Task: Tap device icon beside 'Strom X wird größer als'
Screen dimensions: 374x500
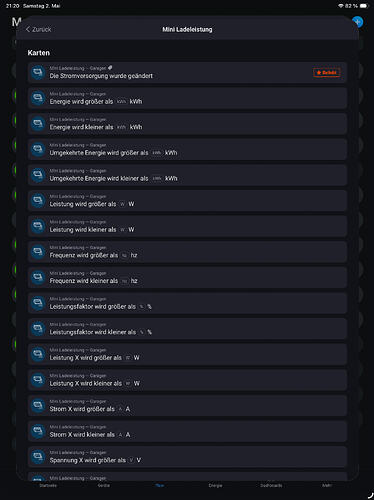Action: pos(38,405)
